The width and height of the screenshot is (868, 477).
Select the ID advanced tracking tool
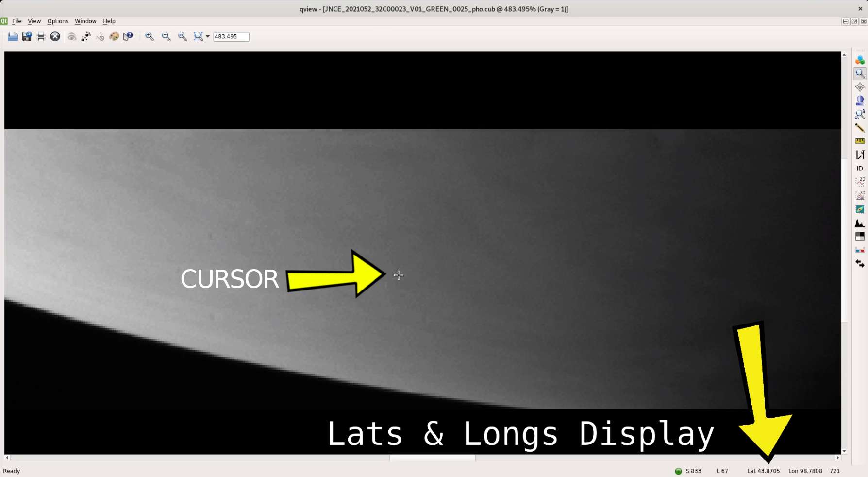tap(860, 168)
